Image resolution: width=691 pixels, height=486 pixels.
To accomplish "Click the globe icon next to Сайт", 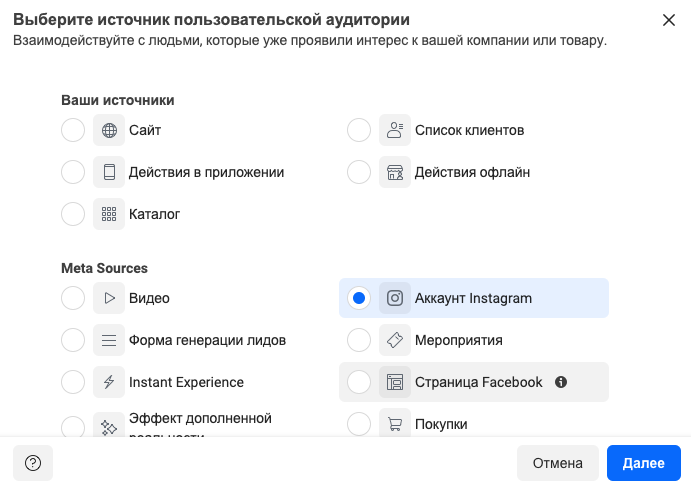I will pyautogui.click(x=109, y=130).
